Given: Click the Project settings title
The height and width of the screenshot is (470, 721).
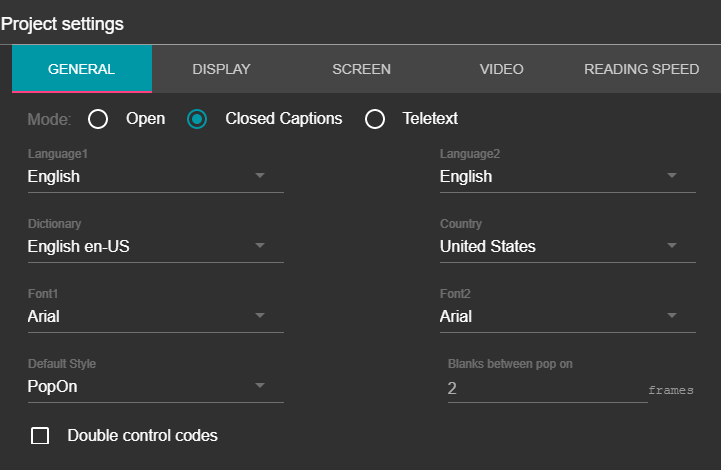Looking at the screenshot, I should [x=63, y=22].
